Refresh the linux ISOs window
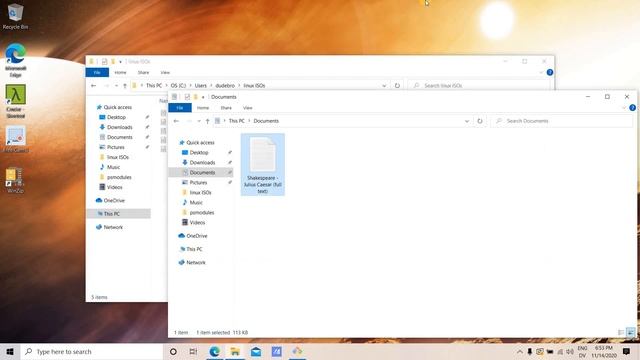The image size is (640, 360). [397, 85]
